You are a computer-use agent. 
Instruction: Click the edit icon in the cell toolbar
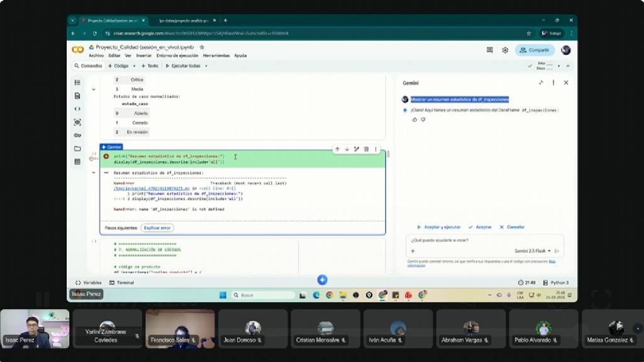click(x=357, y=149)
